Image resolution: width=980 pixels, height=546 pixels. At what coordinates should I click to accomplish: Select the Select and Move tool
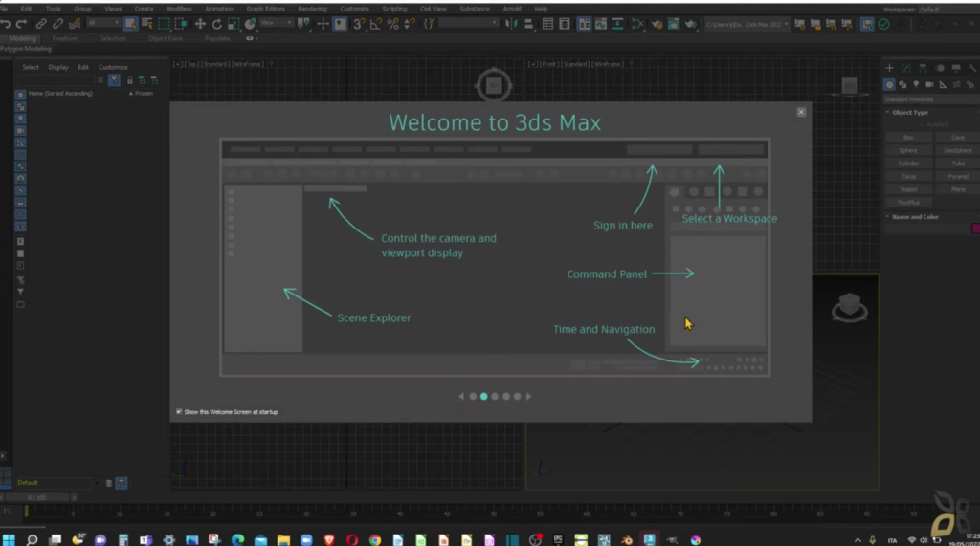[200, 24]
